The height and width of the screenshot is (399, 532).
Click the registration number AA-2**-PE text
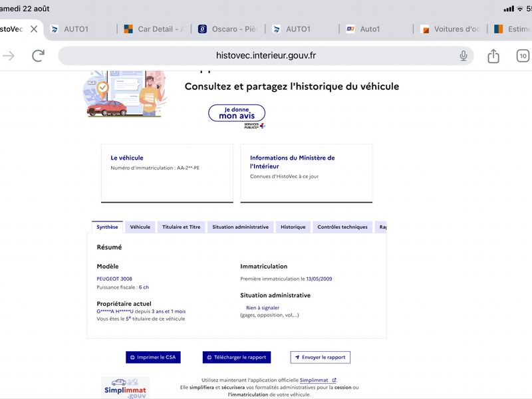click(188, 168)
